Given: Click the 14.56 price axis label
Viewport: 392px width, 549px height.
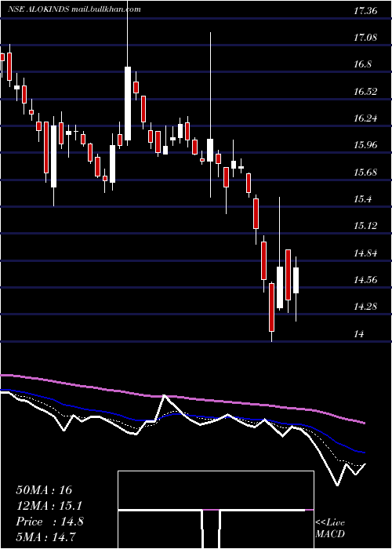Looking at the screenshot, I should pos(365,280).
